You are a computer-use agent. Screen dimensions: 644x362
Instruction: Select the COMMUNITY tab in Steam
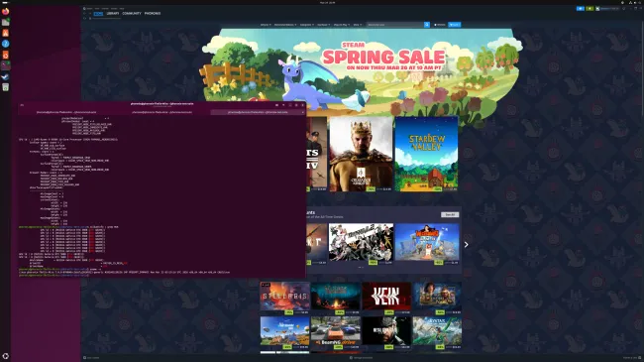coord(132,14)
